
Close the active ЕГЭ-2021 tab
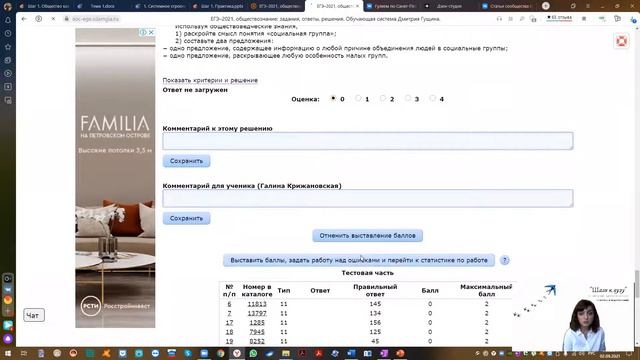tap(357, 6)
